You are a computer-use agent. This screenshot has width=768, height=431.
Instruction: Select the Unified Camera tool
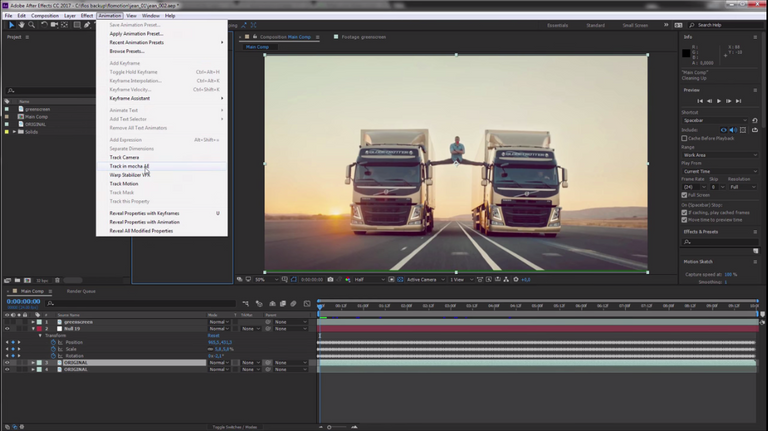[54, 25]
